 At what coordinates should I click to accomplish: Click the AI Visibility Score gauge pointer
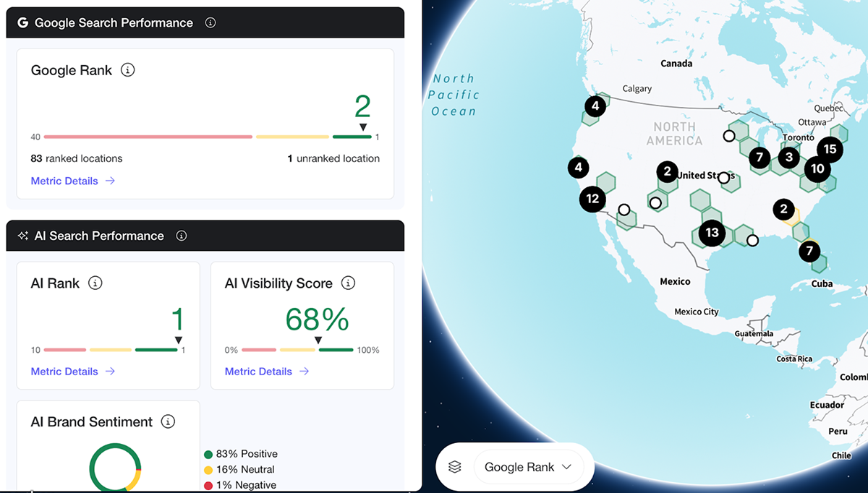click(317, 340)
